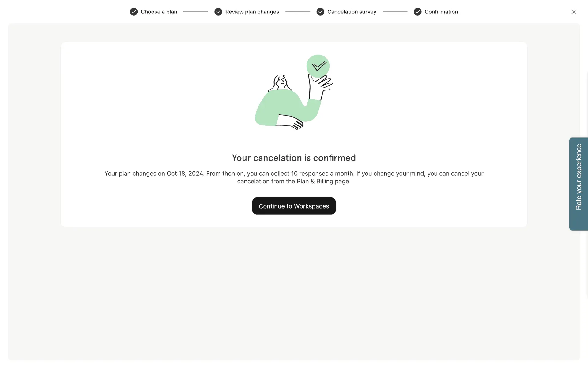Go to the Review plan changes step

[x=252, y=12]
